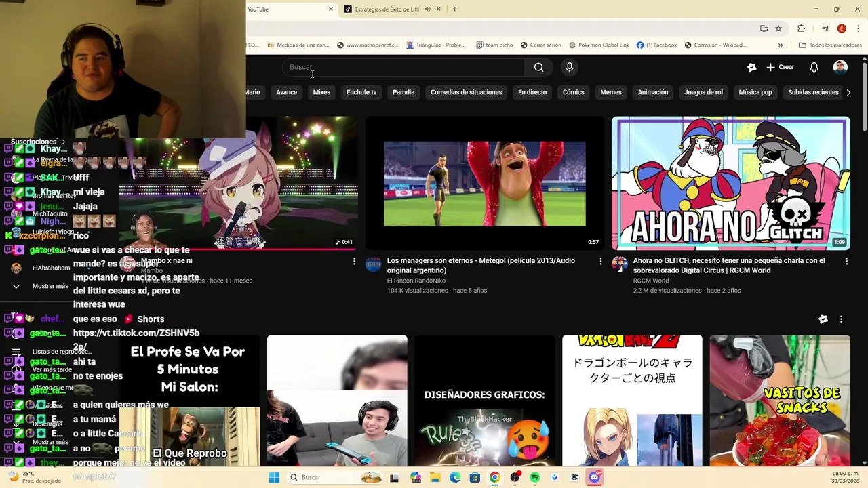Open the Todos los marcadores folder

pyautogui.click(x=830, y=45)
